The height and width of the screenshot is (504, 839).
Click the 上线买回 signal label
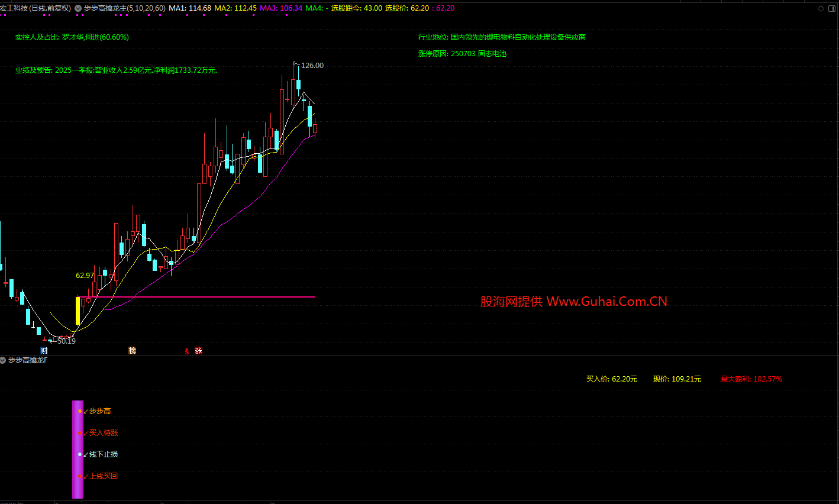pyautogui.click(x=104, y=476)
